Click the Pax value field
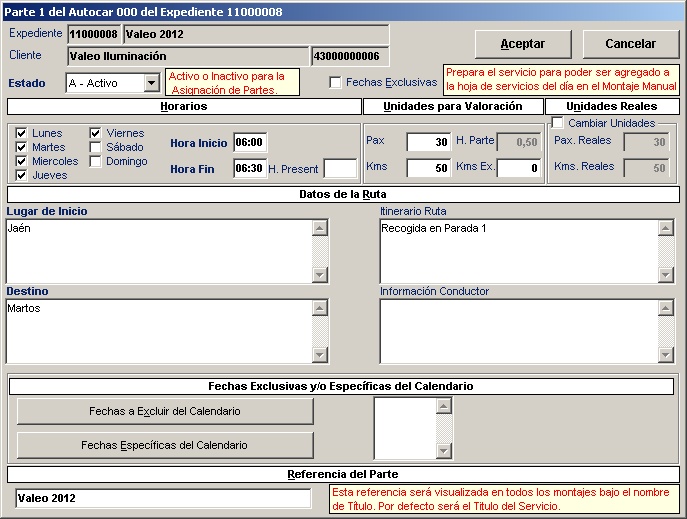The image size is (687, 519). pyautogui.click(x=428, y=142)
